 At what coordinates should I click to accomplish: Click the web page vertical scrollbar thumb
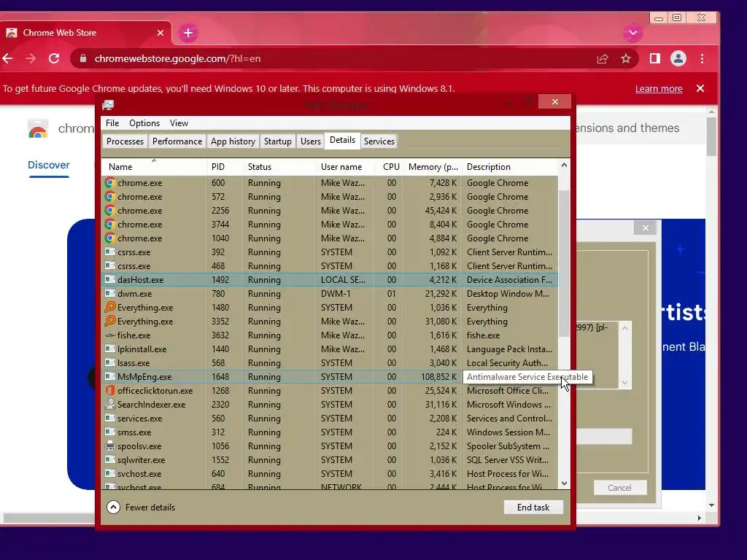coord(712,136)
